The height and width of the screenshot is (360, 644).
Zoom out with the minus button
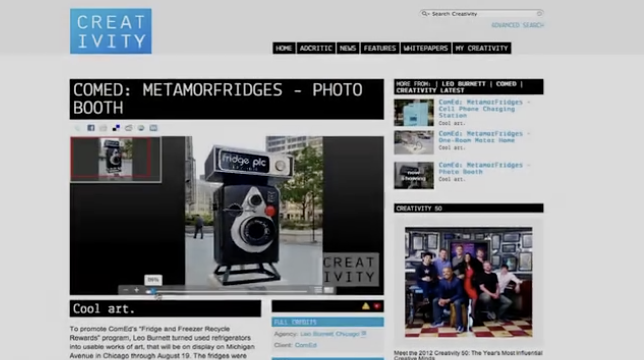click(126, 290)
